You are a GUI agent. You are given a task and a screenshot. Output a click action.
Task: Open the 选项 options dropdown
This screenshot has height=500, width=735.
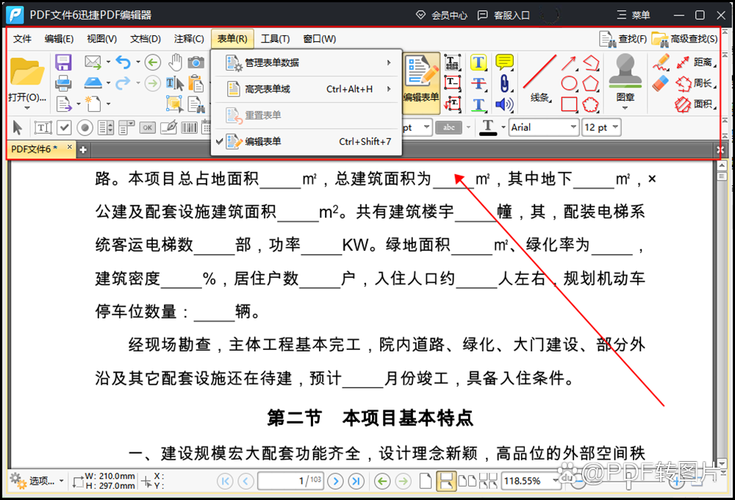tap(37, 481)
